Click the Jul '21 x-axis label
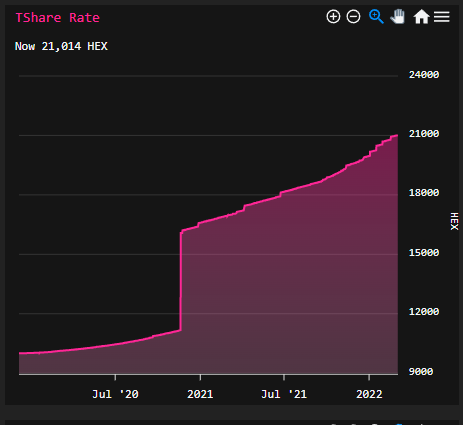Image resolution: width=463 pixels, height=425 pixels. click(x=284, y=394)
